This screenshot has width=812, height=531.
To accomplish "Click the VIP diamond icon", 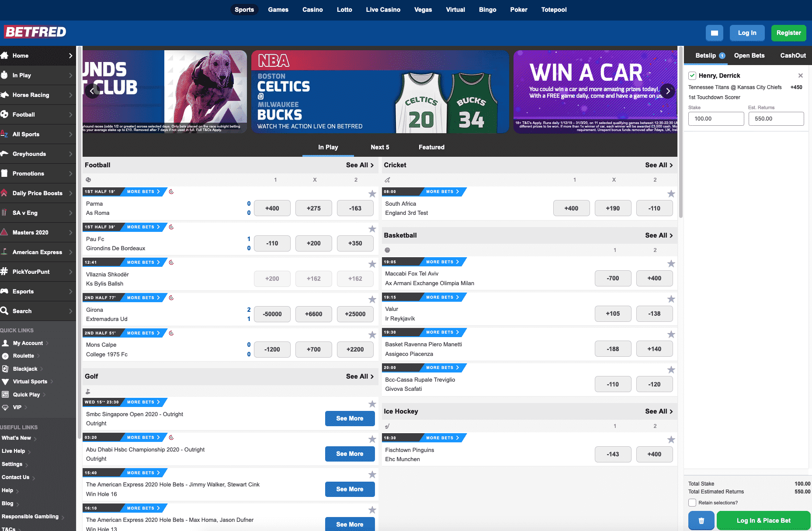I will [x=5, y=407].
